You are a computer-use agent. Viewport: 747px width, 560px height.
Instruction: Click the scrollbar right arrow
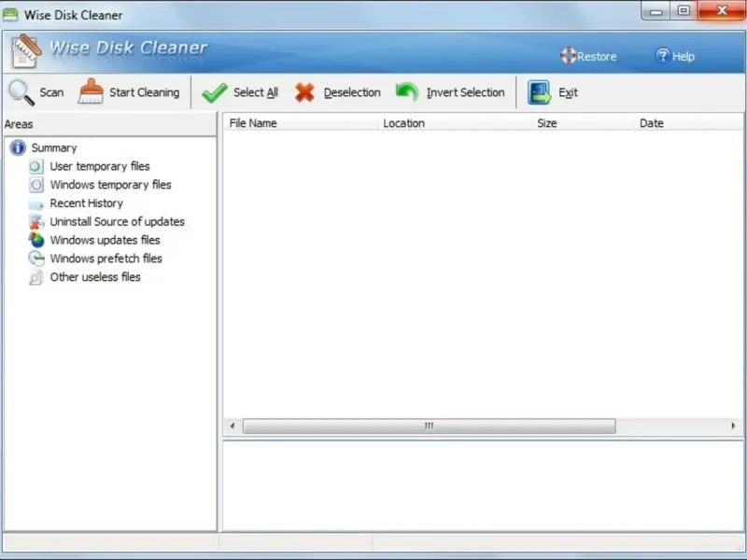733,426
